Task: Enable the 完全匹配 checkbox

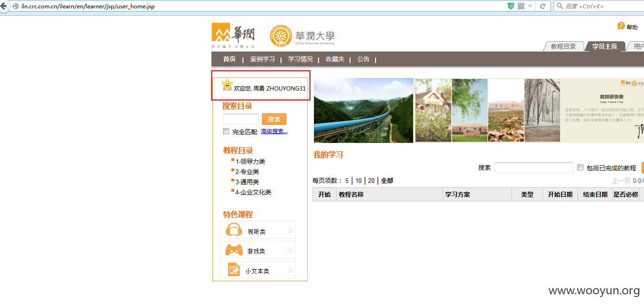Action: (226, 131)
